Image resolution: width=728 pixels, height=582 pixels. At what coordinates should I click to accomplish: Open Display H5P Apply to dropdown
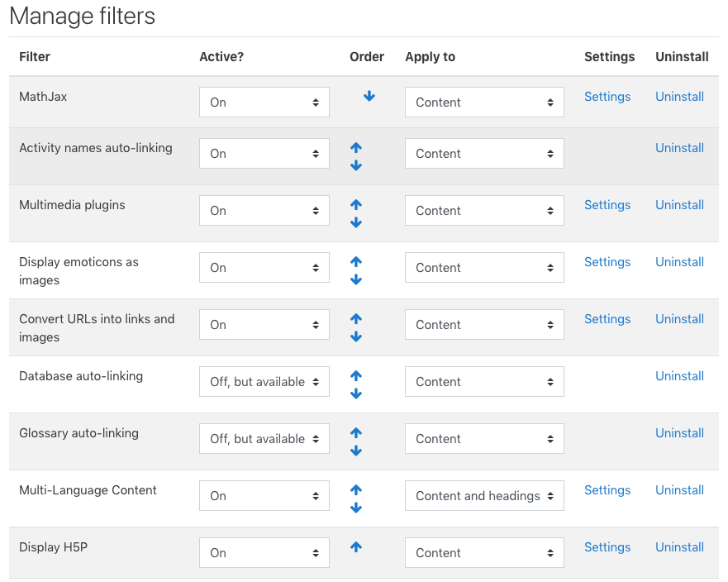(x=484, y=553)
